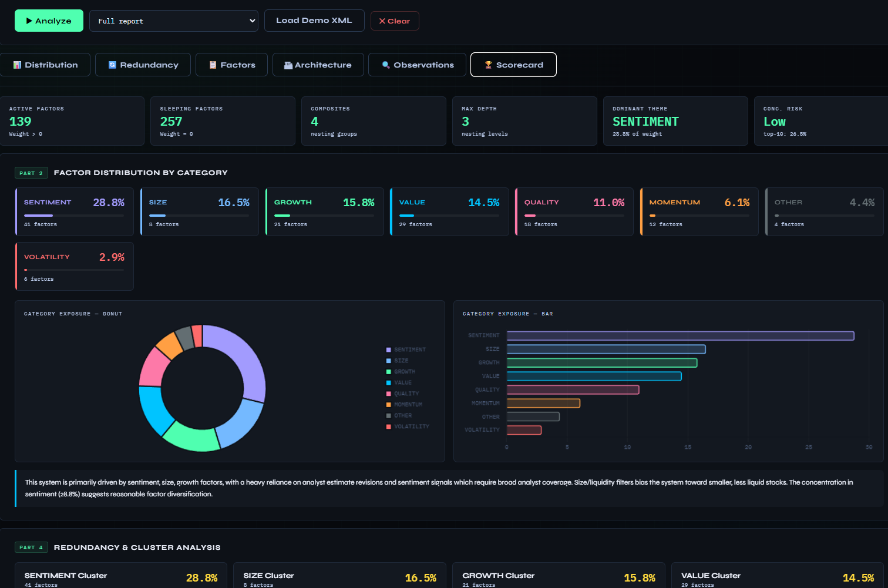Click the Factors clipboard icon
The height and width of the screenshot is (588, 888).
point(213,65)
